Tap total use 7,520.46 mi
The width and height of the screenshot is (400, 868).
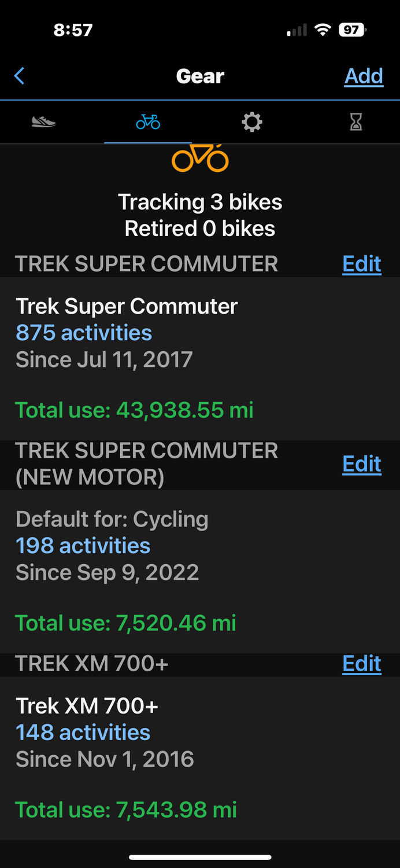(125, 623)
